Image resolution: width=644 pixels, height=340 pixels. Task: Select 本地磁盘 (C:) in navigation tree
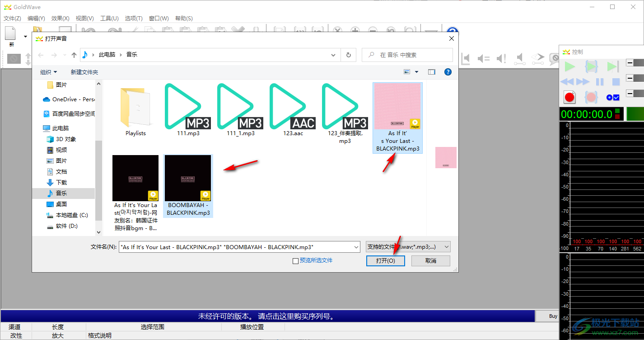click(x=67, y=215)
